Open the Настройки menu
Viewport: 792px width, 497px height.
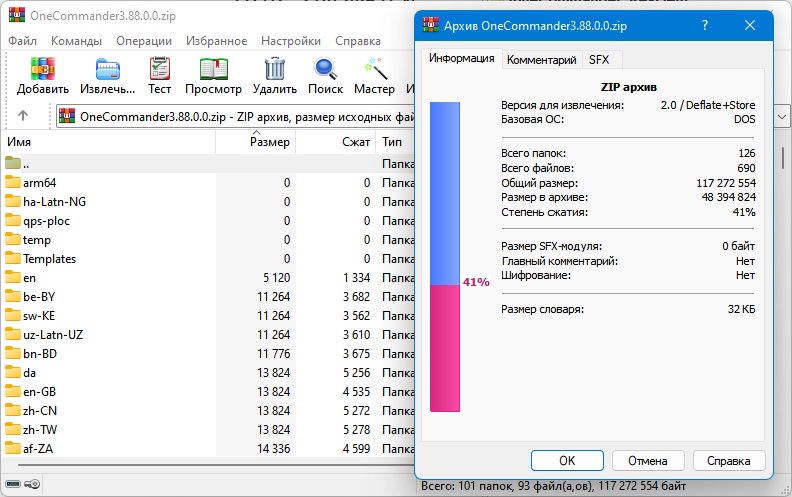coord(291,41)
